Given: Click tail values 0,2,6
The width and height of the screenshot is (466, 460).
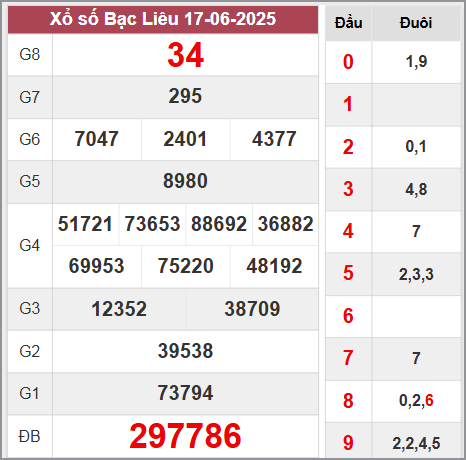Looking at the screenshot, I should point(416,400).
